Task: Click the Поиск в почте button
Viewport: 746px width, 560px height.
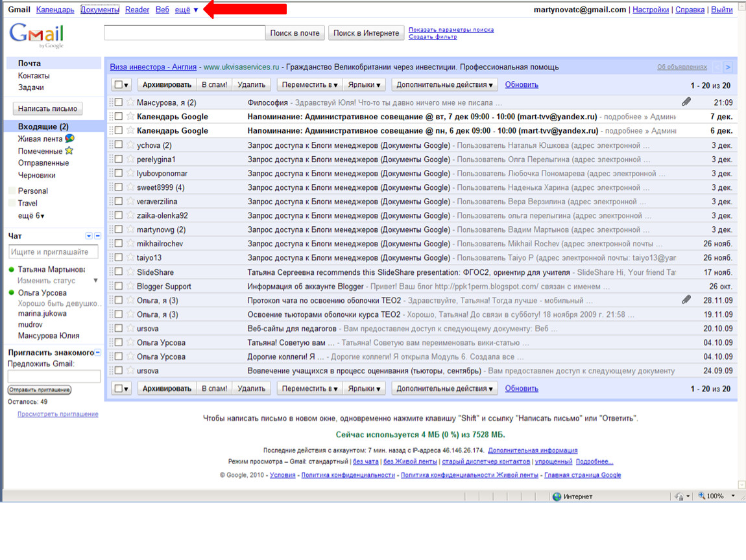Action: (295, 33)
